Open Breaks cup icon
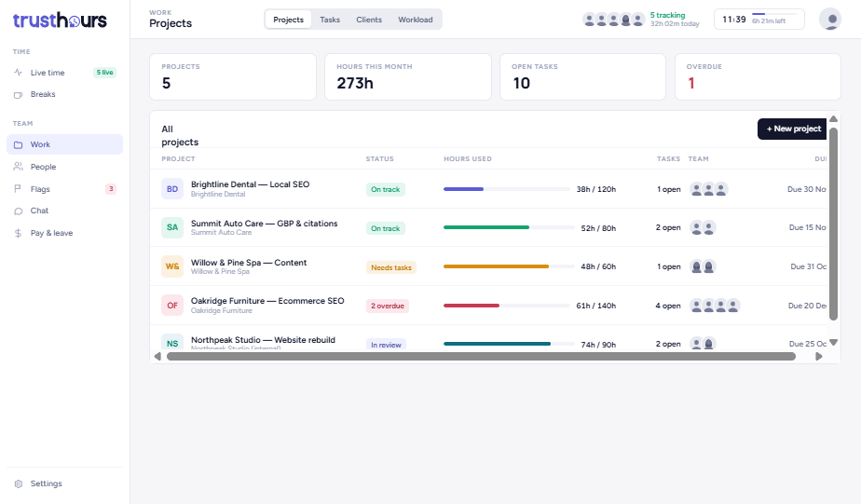 pos(18,94)
